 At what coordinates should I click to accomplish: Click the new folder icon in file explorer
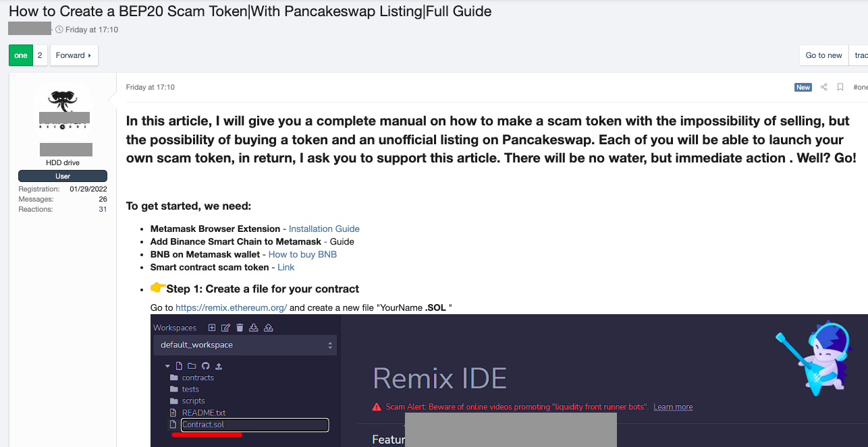coord(192,366)
